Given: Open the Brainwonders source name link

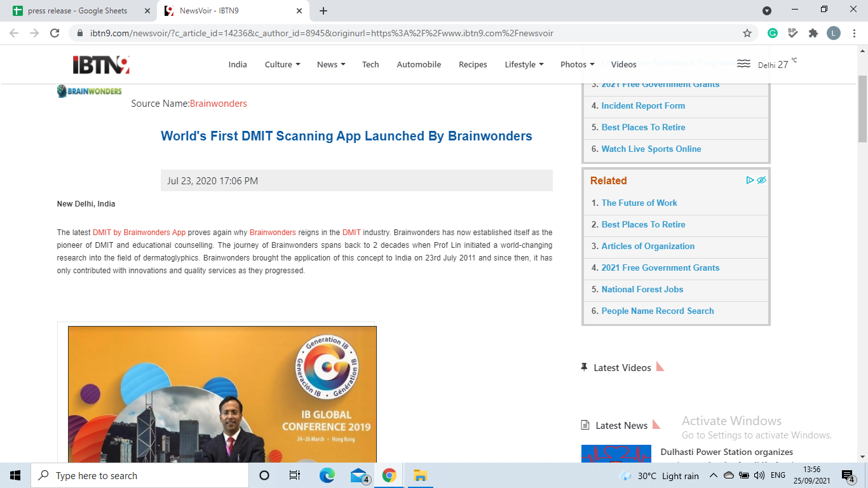Looking at the screenshot, I should (218, 104).
